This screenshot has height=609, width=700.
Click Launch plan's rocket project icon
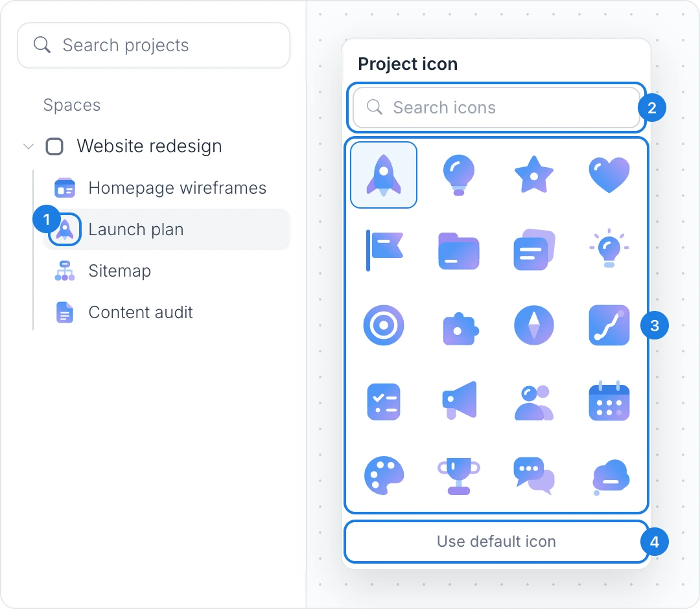(65, 229)
